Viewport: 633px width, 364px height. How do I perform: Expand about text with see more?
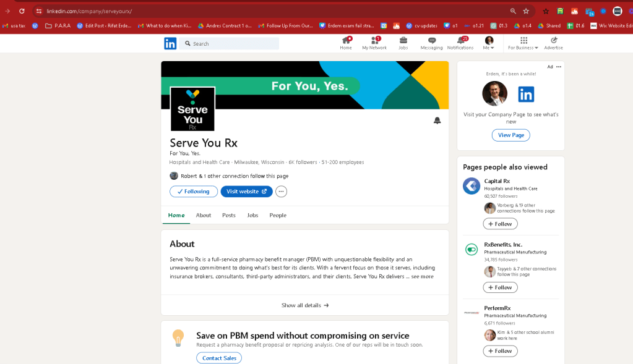(422, 276)
